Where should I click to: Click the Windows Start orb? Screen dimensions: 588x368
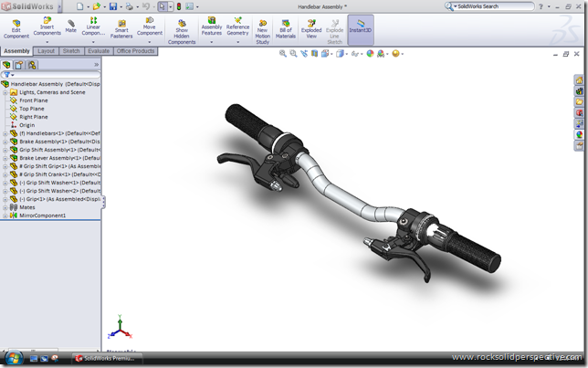coord(14,357)
